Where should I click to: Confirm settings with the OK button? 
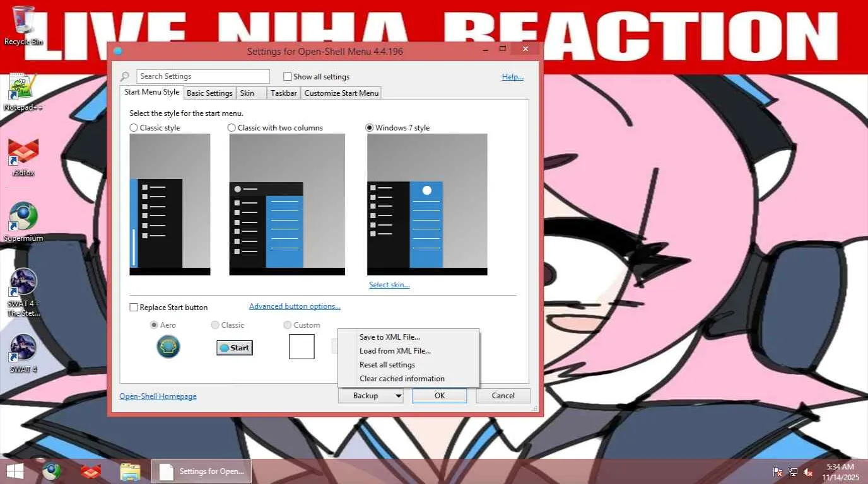440,396
